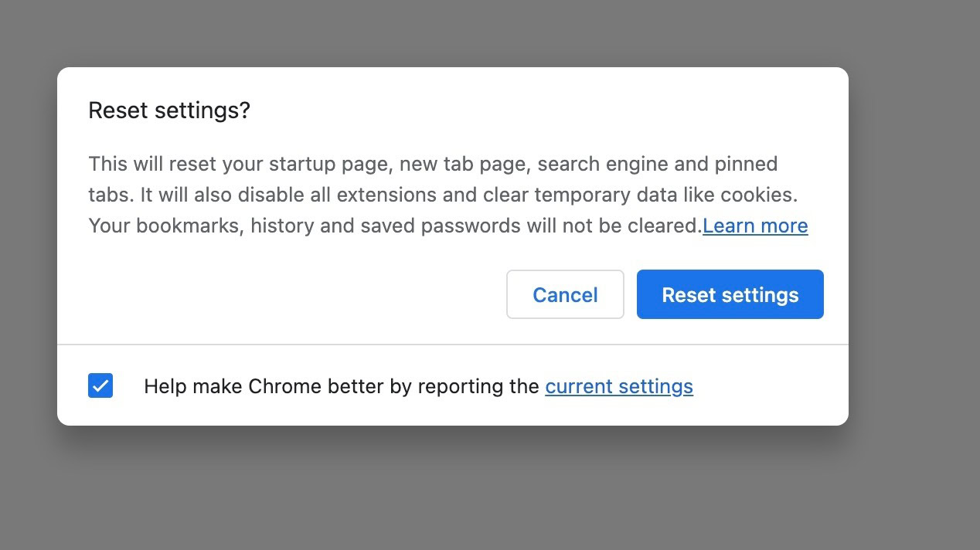
Task: Click the horizontal divider above the checkbox row
Action: pyautogui.click(x=453, y=344)
